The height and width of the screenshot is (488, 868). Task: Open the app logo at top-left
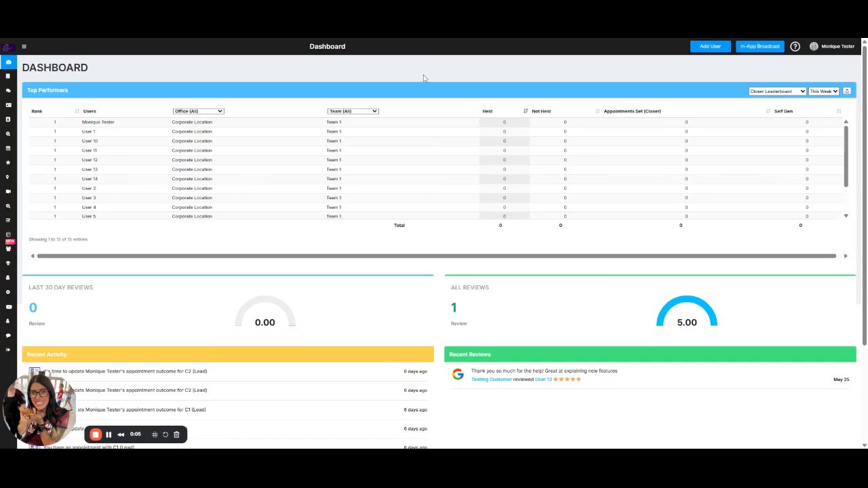tap(8, 47)
